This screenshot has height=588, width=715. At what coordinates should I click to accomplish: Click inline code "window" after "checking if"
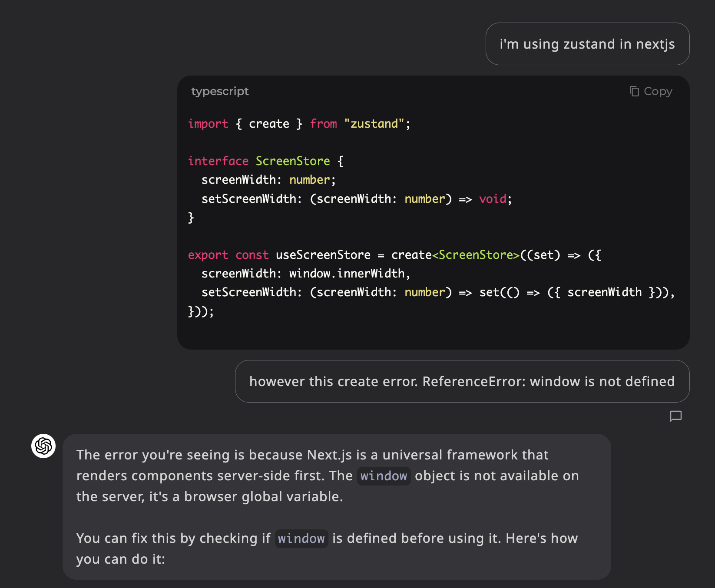pyautogui.click(x=301, y=538)
